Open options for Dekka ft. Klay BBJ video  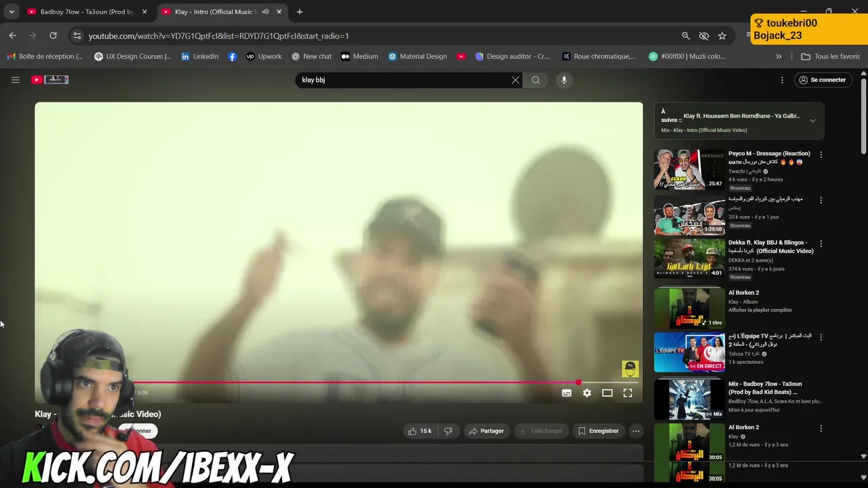(x=821, y=243)
